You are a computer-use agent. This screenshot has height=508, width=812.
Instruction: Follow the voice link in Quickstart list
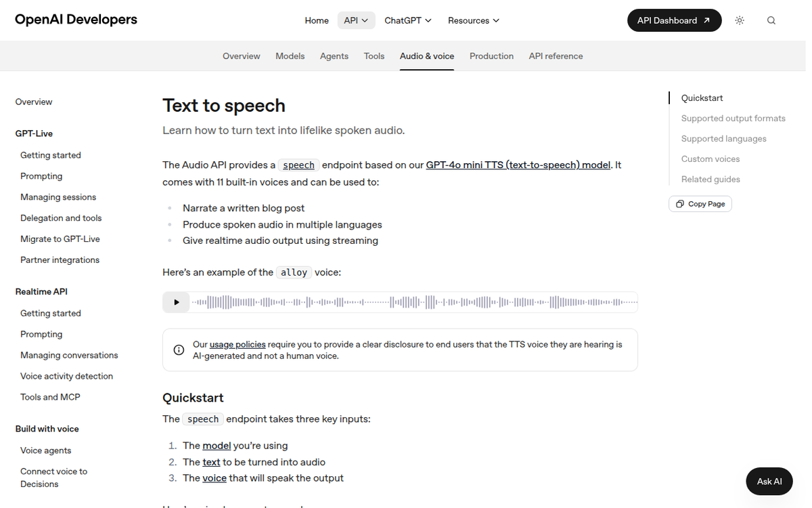pos(215,478)
